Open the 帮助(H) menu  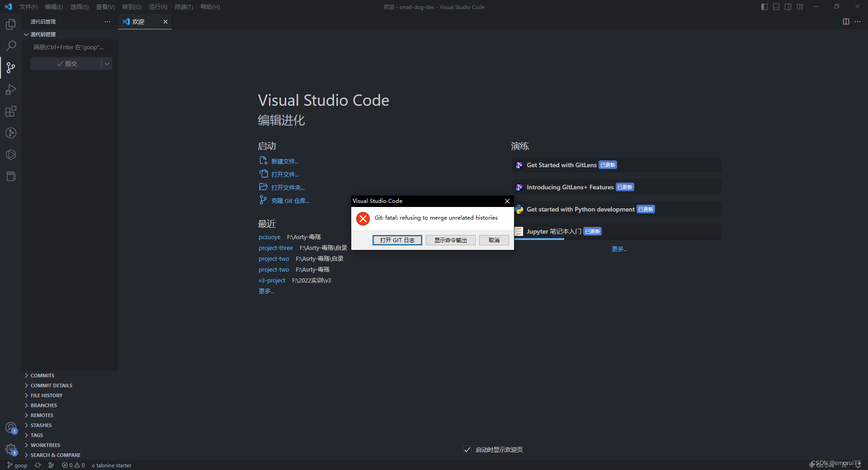[x=210, y=7]
